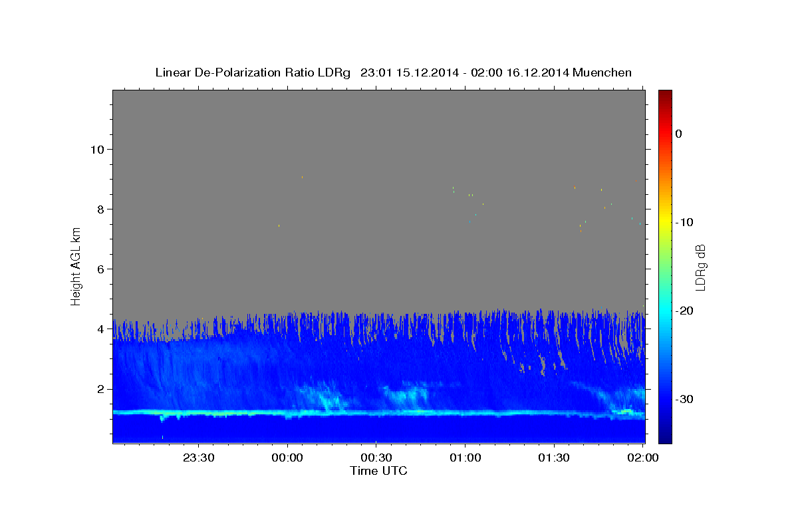Viewport: 798px width, 532px height.
Task: Click the '00:00' time tick label
Action: point(287,458)
